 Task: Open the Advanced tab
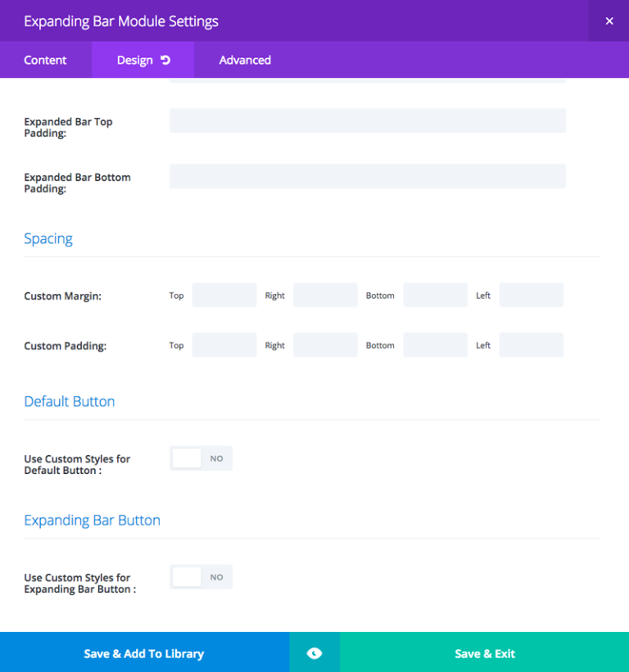click(x=245, y=60)
